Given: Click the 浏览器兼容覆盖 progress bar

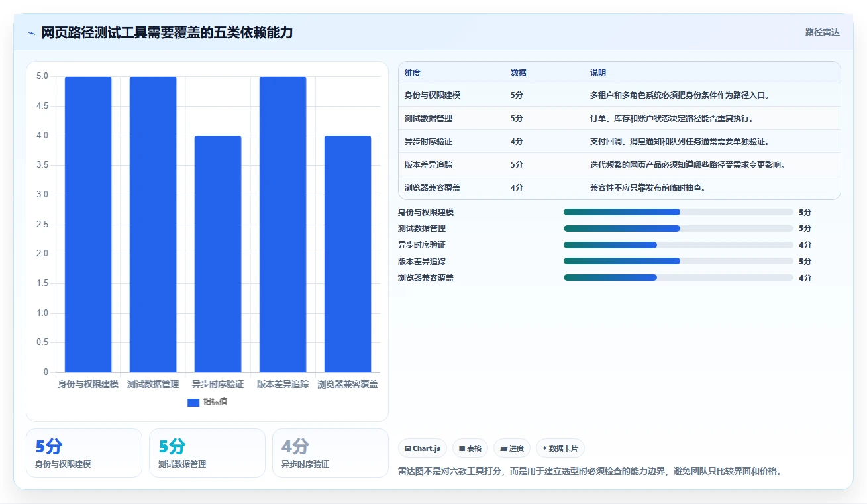Looking at the screenshot, I should [x=678, y=277].
